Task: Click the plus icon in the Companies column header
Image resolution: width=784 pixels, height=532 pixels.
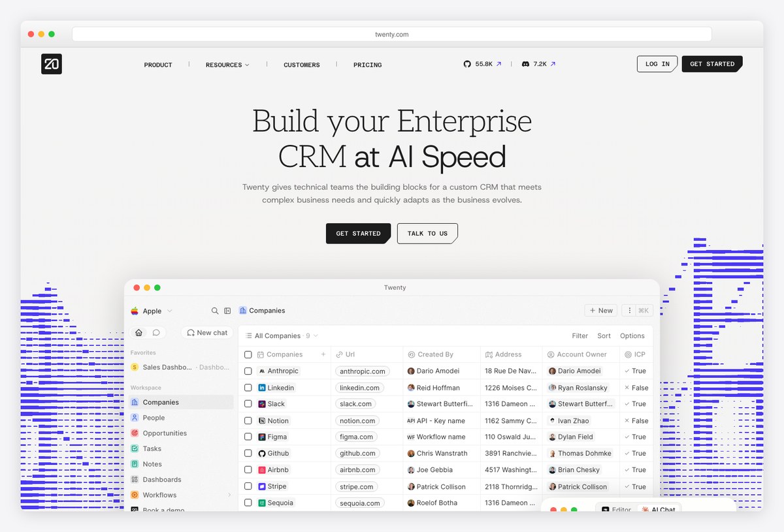Action: (x=323, y=354)
